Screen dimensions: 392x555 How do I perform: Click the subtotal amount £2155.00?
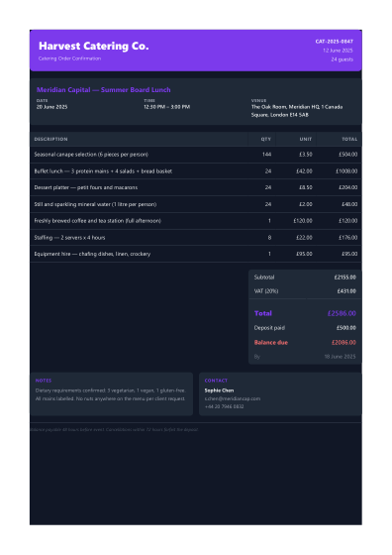tap(345, 277)
